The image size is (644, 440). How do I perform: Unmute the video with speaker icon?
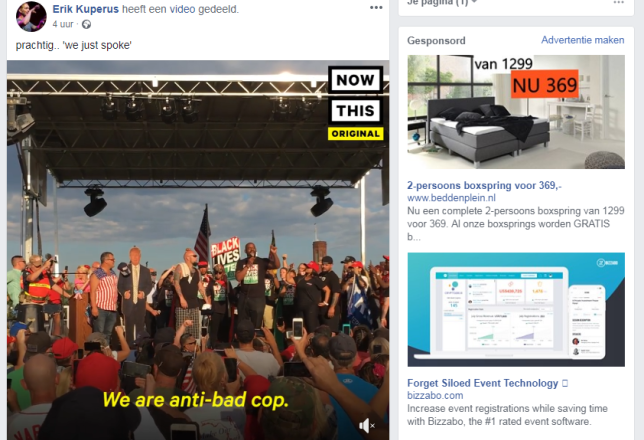366,426
